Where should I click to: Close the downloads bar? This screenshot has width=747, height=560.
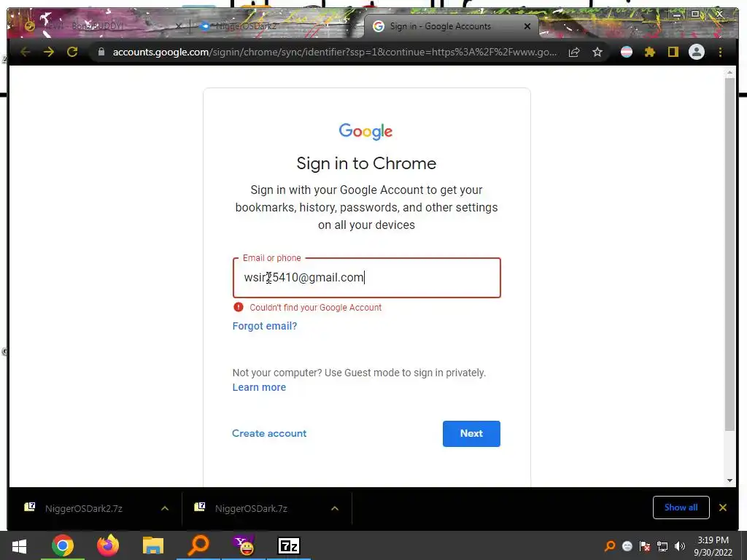point(723,507)
